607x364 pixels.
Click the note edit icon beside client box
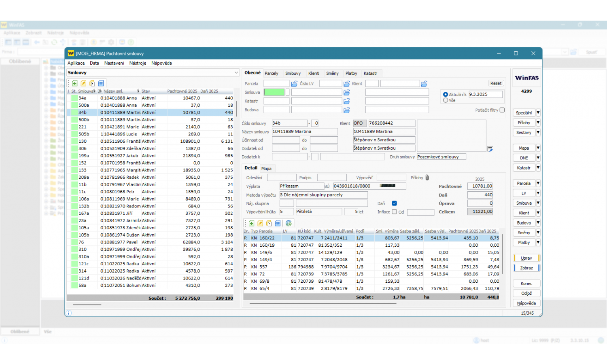pyautogui.click(x=490, y=149)
